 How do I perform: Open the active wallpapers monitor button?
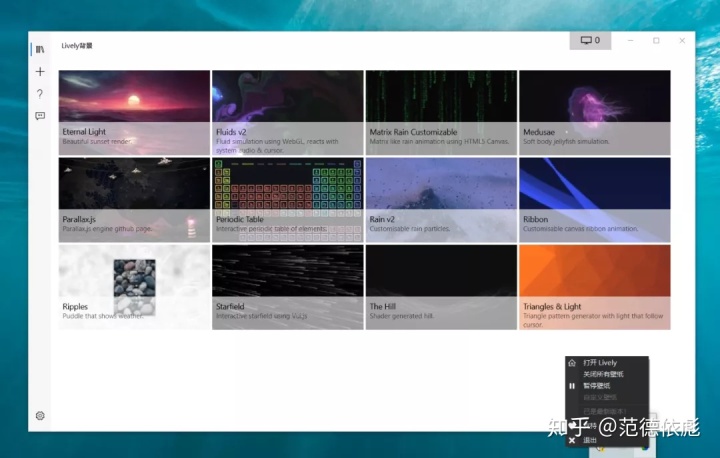[591, 40]
